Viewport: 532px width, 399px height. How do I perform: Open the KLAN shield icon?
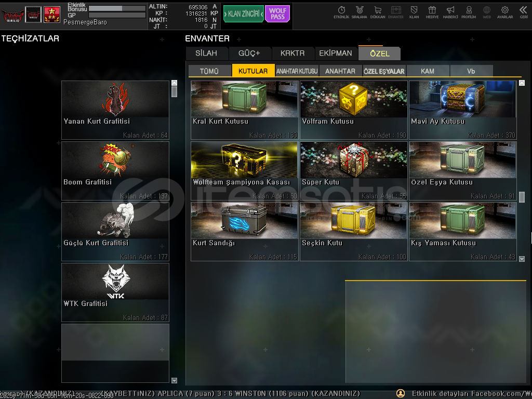(x=414, y=12)
